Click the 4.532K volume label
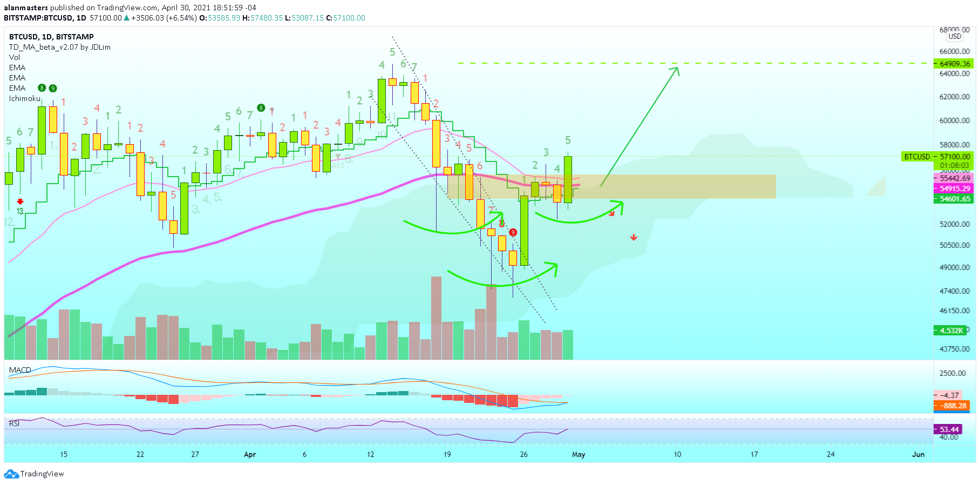This screenshot has width=980, height=485. (951, 331)
